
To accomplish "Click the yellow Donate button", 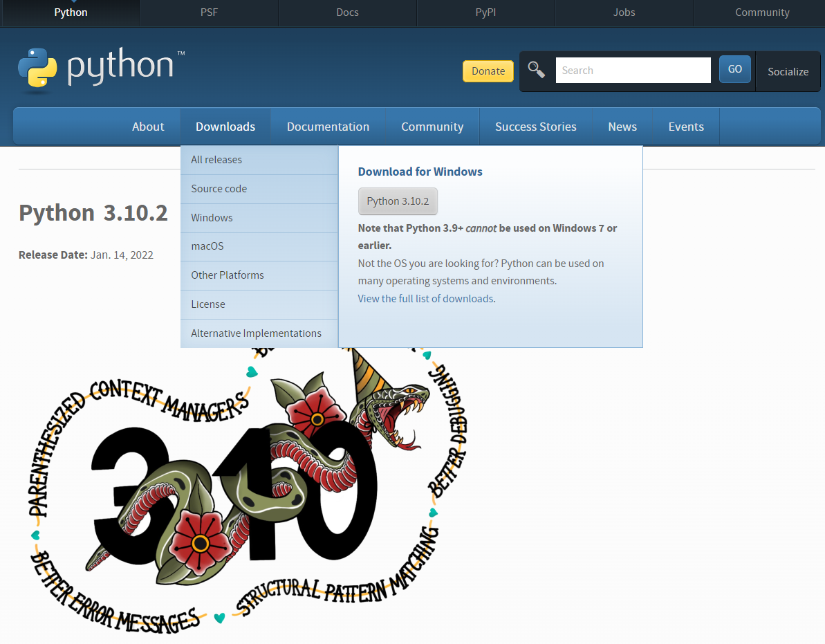I will tap(488, 71).
